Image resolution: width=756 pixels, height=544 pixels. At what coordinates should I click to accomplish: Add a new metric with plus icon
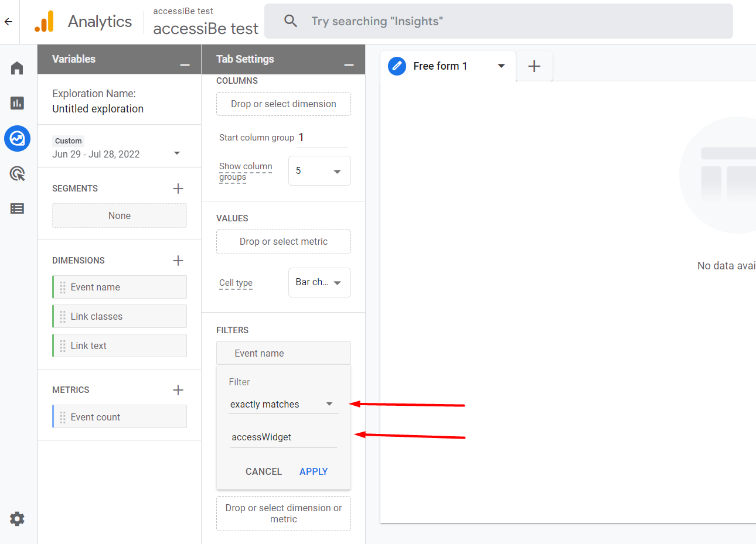pos(178,390)
